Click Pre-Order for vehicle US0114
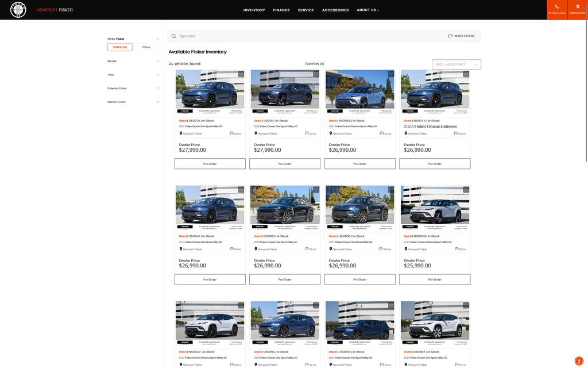 (285, 164)
